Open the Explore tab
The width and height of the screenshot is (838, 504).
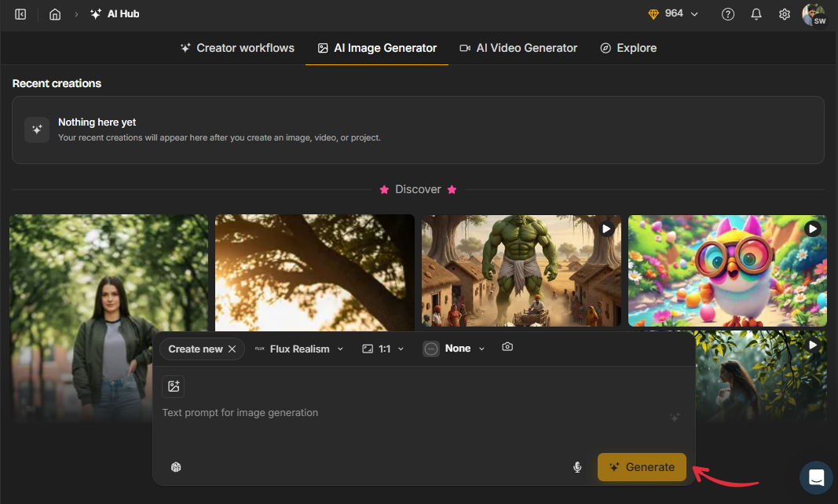coord(628,48)
